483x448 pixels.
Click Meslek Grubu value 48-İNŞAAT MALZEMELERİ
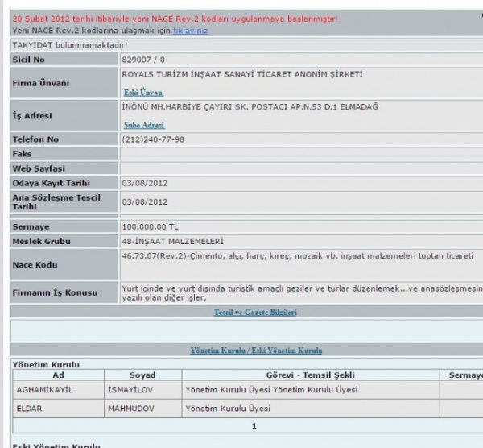click(173, 242)
